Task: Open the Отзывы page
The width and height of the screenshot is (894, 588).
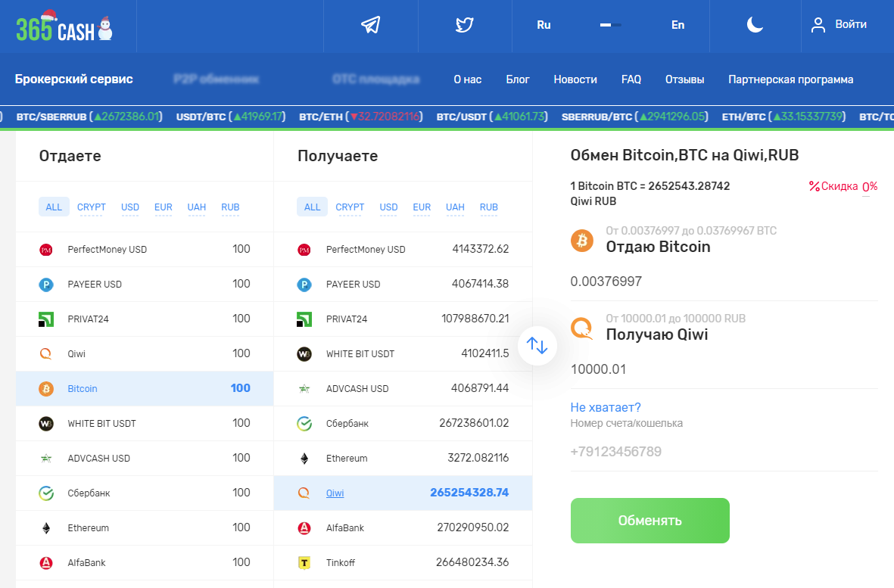Action: coord(685,79)
